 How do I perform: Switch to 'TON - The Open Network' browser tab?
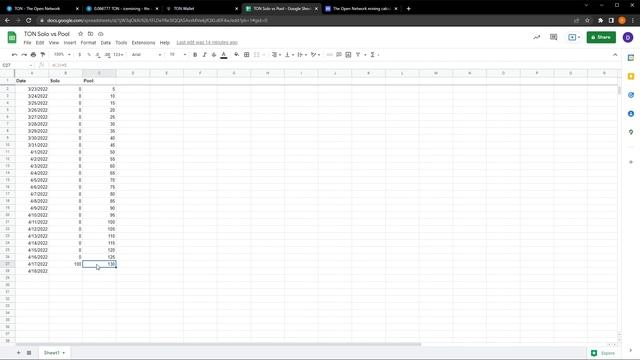pos(42,9)
